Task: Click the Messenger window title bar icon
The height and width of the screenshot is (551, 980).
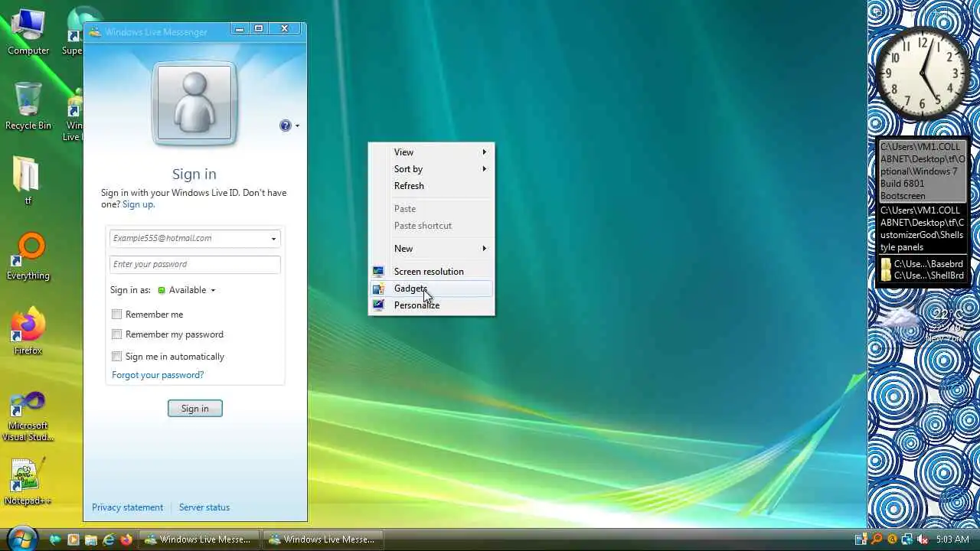Action: tap(95, 32)
